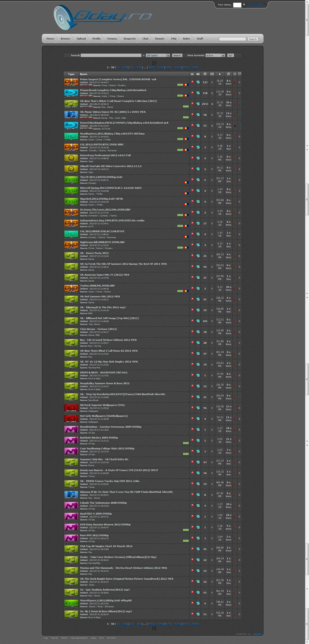Click the Get RSS footer link
This screenshot has height=644, width=309.
(x=112, y=638)
